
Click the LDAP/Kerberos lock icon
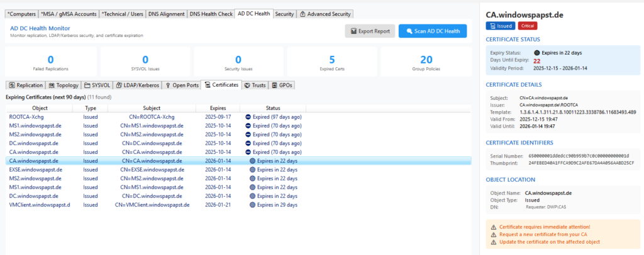pos(119,85)
